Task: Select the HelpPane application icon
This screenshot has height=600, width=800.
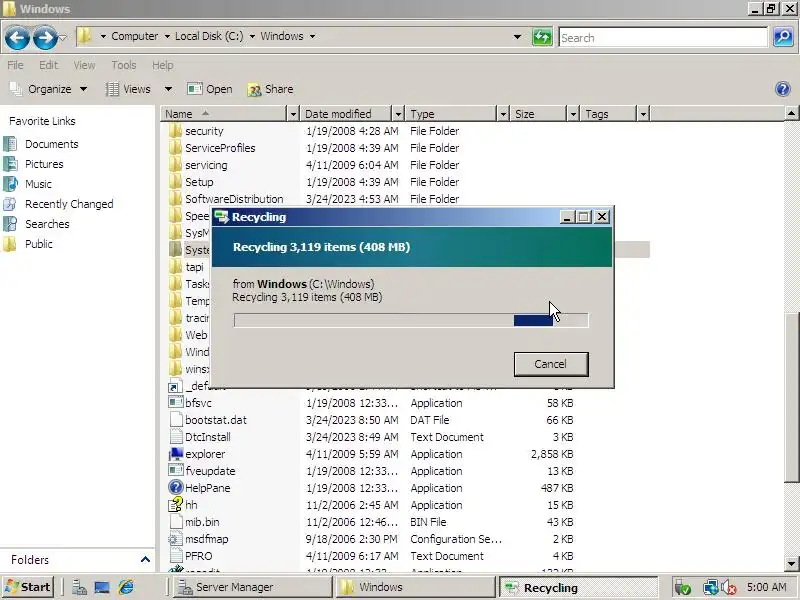Action: point(176,487)
